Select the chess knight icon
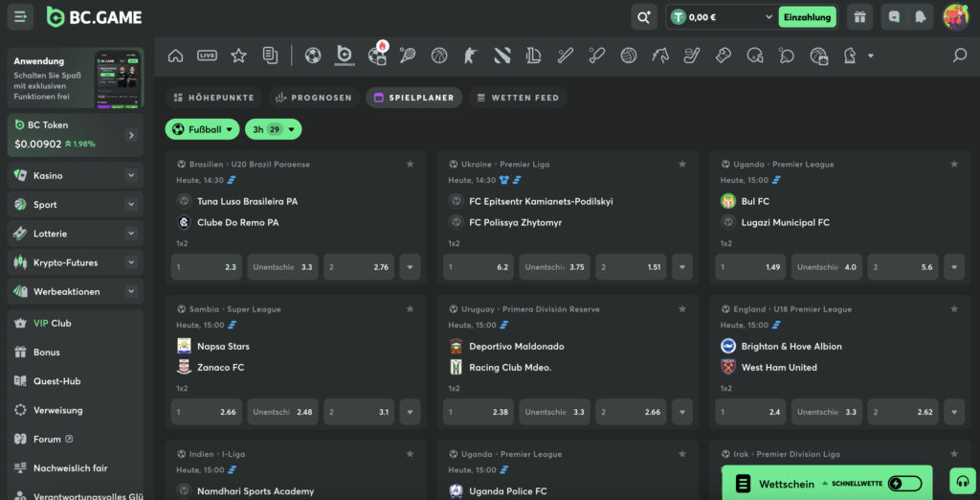This screenshot has width=980, height=500. click(x=850, y=56)
